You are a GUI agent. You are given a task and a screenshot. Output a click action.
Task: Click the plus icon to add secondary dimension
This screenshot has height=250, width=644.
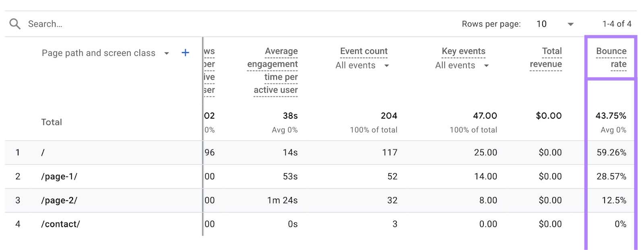coord(186,52)
